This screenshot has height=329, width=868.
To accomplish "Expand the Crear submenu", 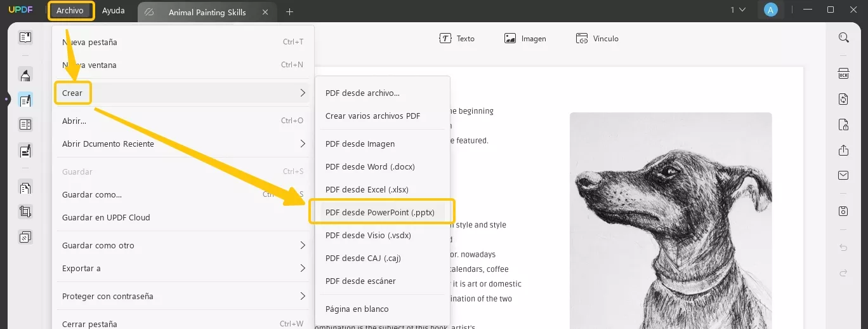I will coord(183,93).
